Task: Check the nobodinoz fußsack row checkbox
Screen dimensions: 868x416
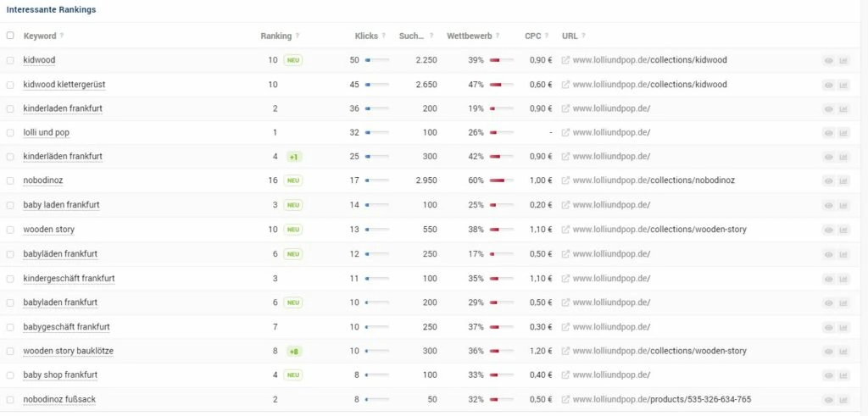Action: click(x=10, y=399)
